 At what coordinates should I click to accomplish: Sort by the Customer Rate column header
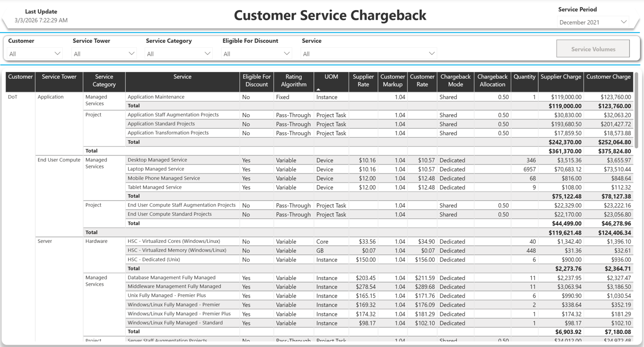point(422,81)
